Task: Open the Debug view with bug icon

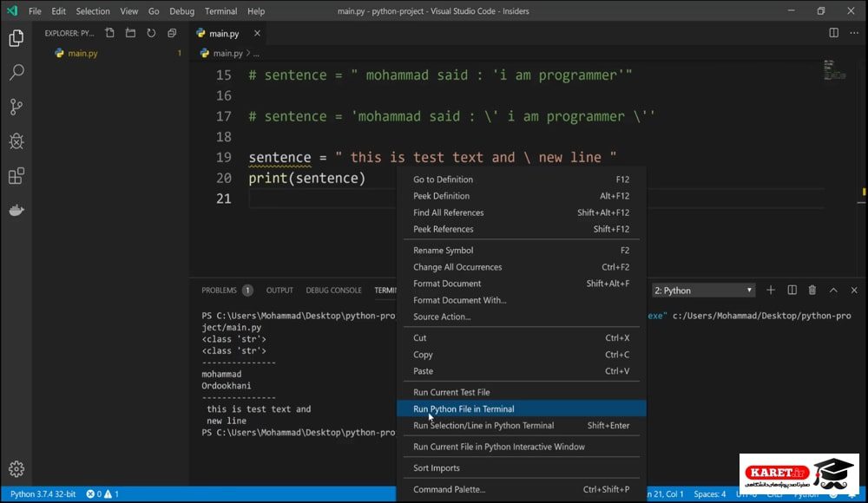Action: pyautogui.click(x=16, y=141)
